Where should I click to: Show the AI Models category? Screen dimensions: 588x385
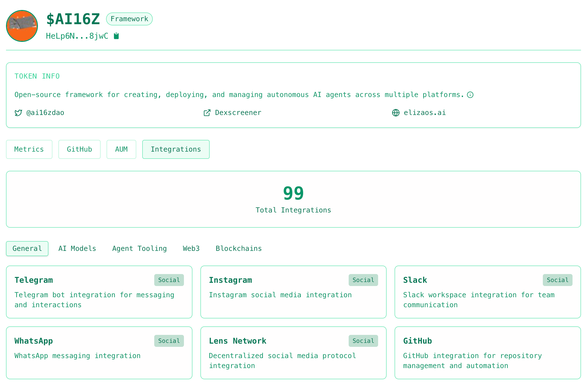tap(77, 249)
